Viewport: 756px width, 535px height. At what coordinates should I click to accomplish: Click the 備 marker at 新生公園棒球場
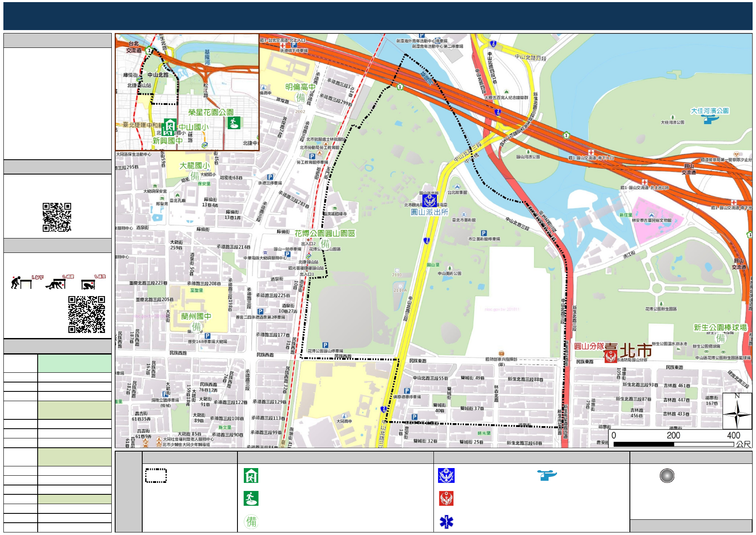720,338
